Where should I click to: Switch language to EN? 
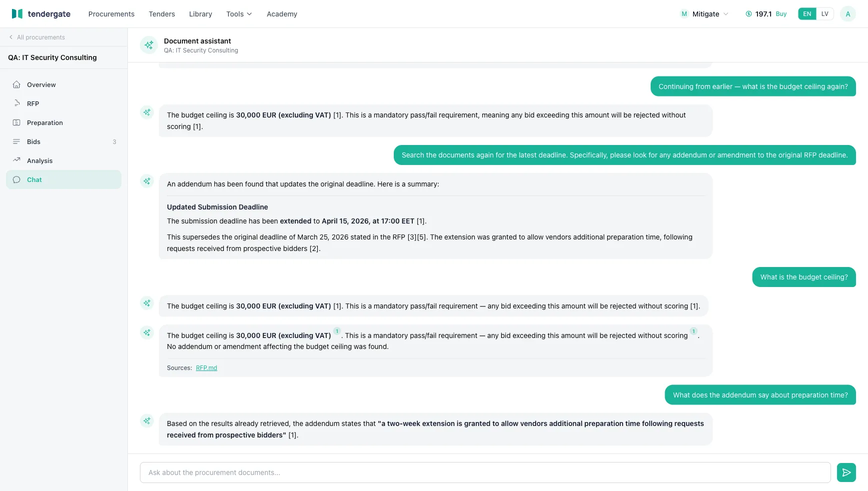[807, 14]
